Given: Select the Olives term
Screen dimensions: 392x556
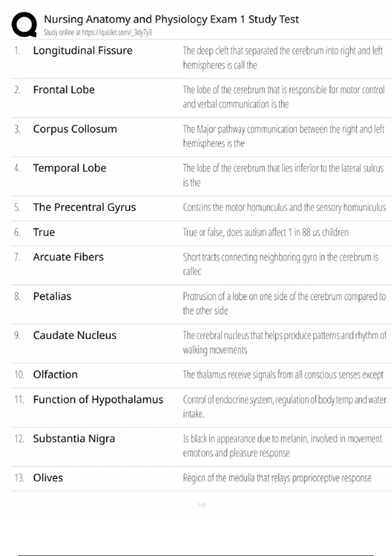Looking at the screenshot, I should (48, 478).
